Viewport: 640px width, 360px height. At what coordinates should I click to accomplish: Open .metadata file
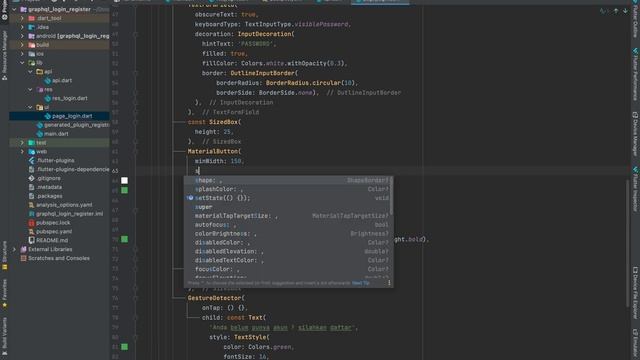point(45,187)
